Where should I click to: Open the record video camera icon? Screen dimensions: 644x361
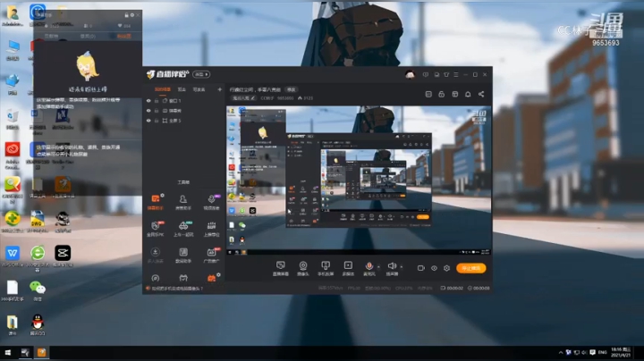(x=421, y=268)
